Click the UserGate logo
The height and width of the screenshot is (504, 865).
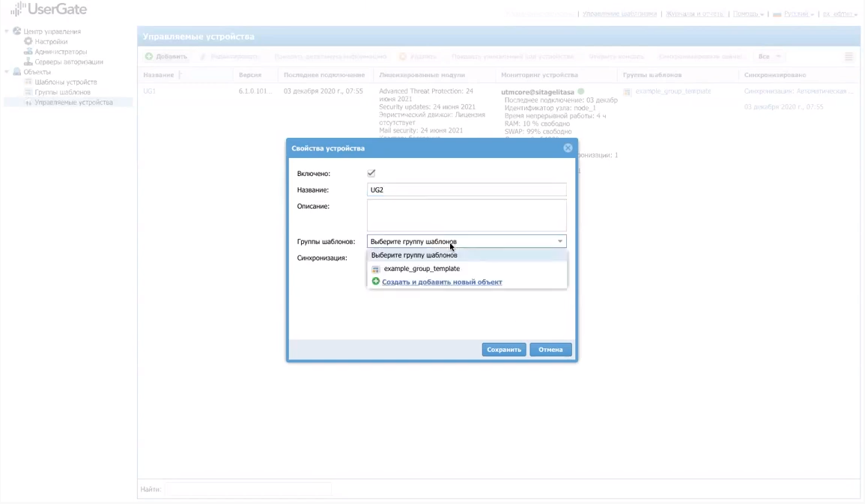(49, 10)
